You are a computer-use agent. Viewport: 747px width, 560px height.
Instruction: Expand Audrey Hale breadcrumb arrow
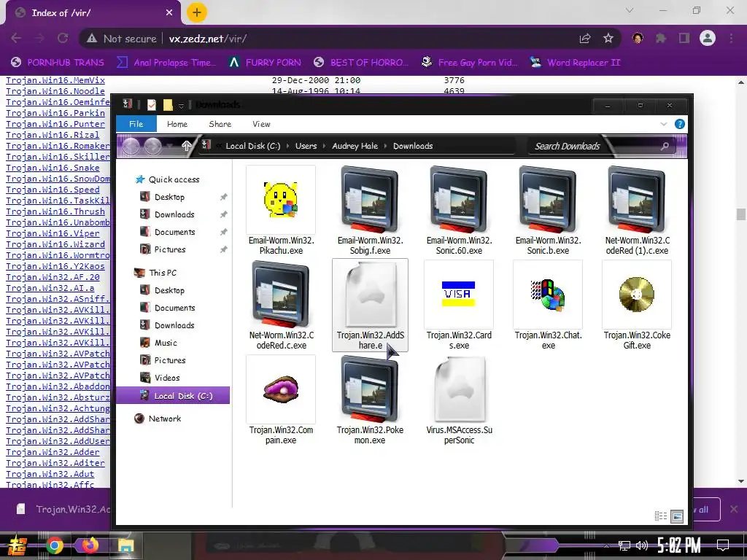[385, 146]
